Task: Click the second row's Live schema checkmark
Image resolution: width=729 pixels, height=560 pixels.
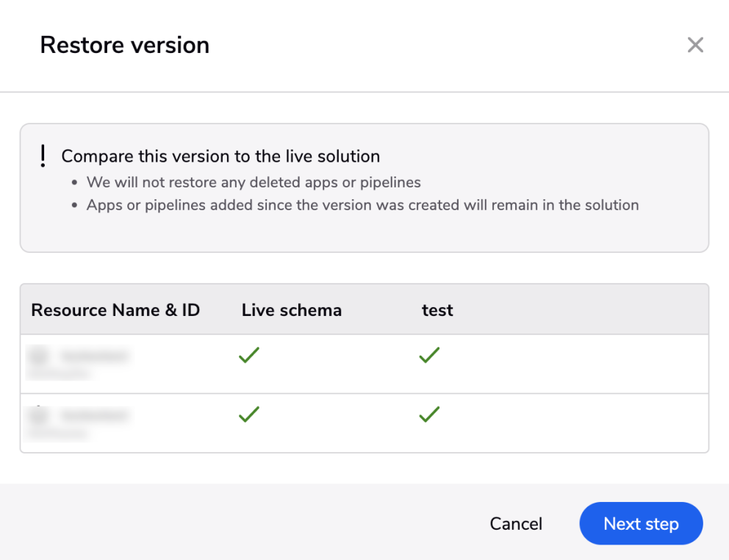Action: (249, 414)
